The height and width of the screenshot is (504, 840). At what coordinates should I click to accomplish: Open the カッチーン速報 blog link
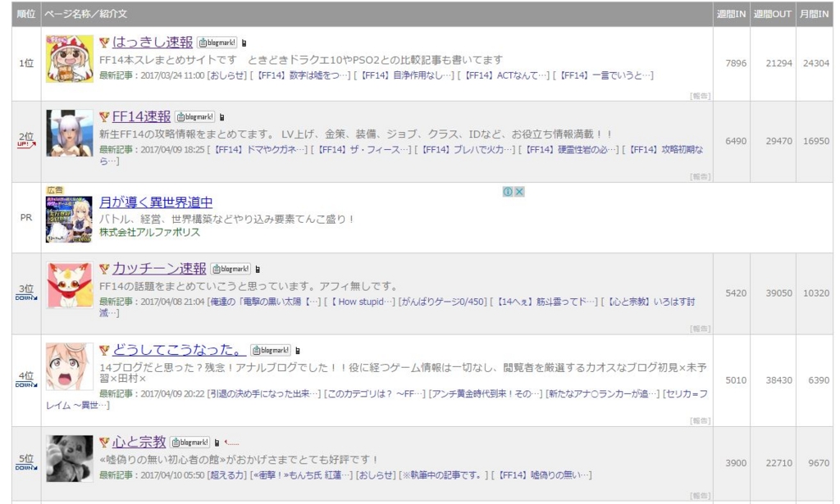tap(159, 269)
